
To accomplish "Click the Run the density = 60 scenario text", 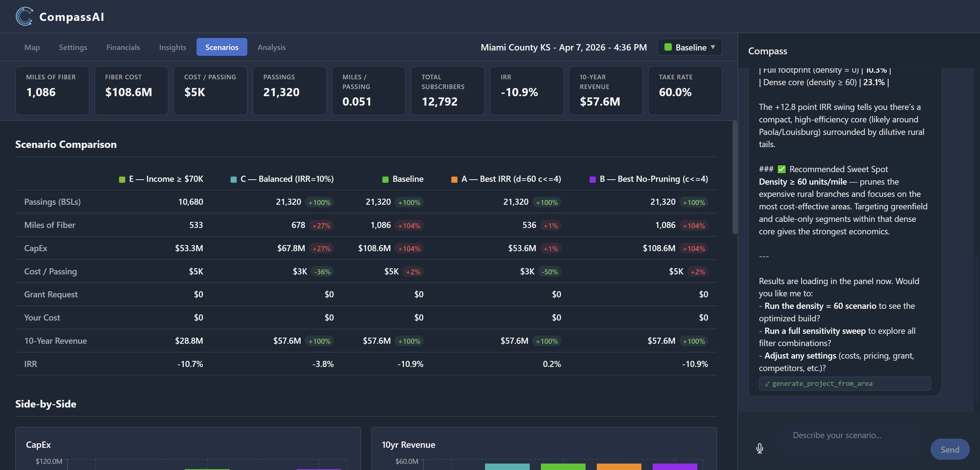I will point(820,306).
